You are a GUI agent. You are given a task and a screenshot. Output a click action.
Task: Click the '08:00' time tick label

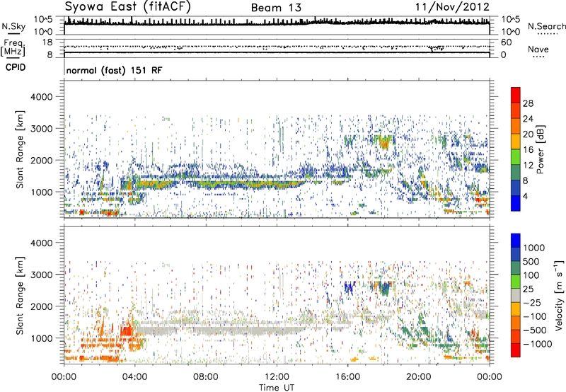pos(205,377)
